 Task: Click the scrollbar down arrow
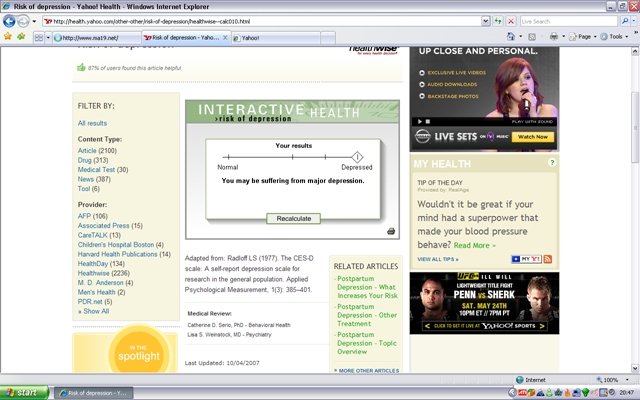tap(635, 368)
